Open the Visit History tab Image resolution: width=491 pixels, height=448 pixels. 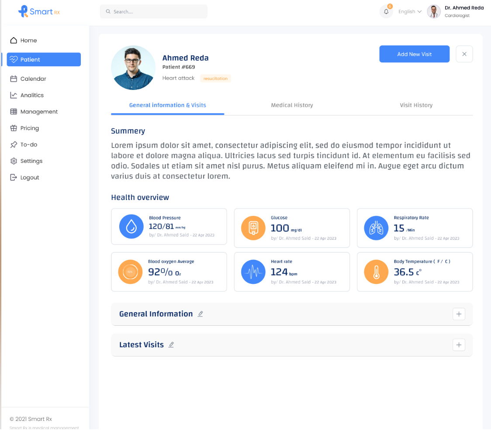pyautogui.click(x=416, y=105)
